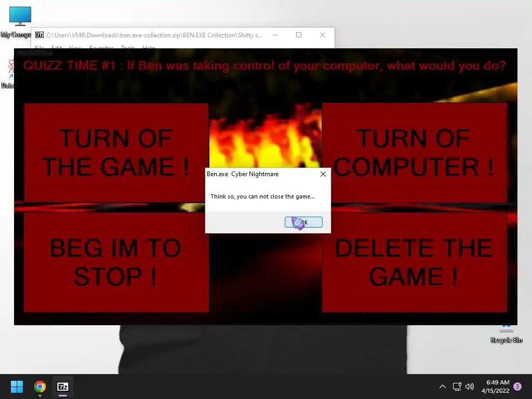Screen dimensions: 532x399
Task: Click the QUIZZ TIME #1 question text
Action: point(264,65)
